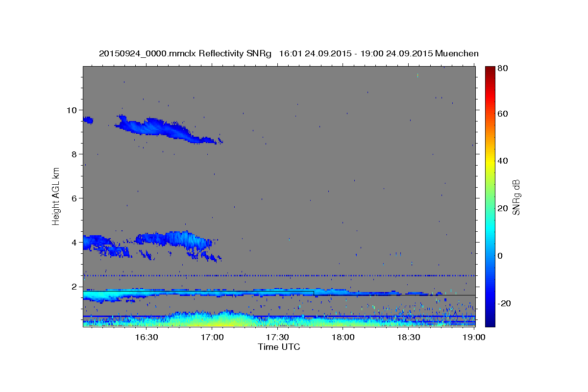
Task: Click the 18:00 time tick label
Action: 343,337
